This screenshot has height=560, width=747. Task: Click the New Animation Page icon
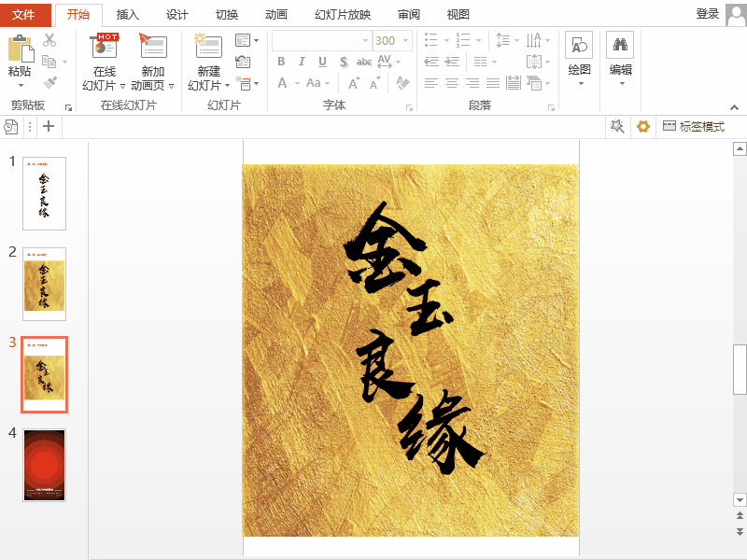(152, 47)
